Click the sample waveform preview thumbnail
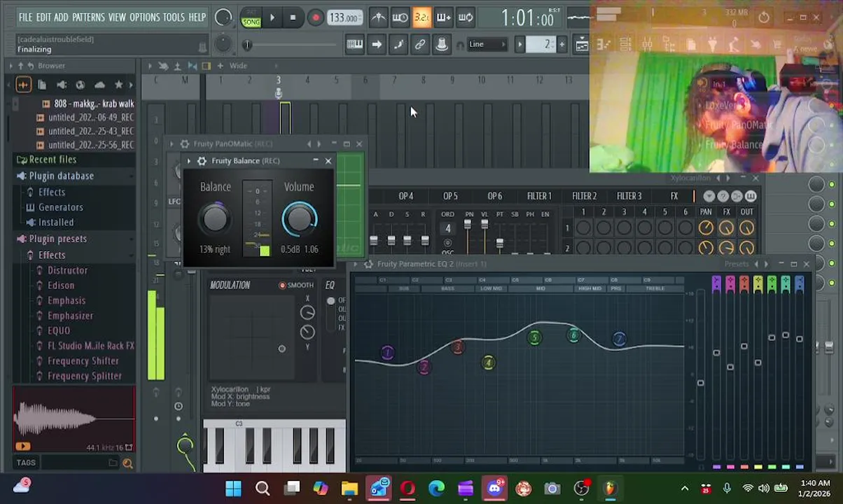This screenshot has height=504, width=843. click(x=74, y=419)
